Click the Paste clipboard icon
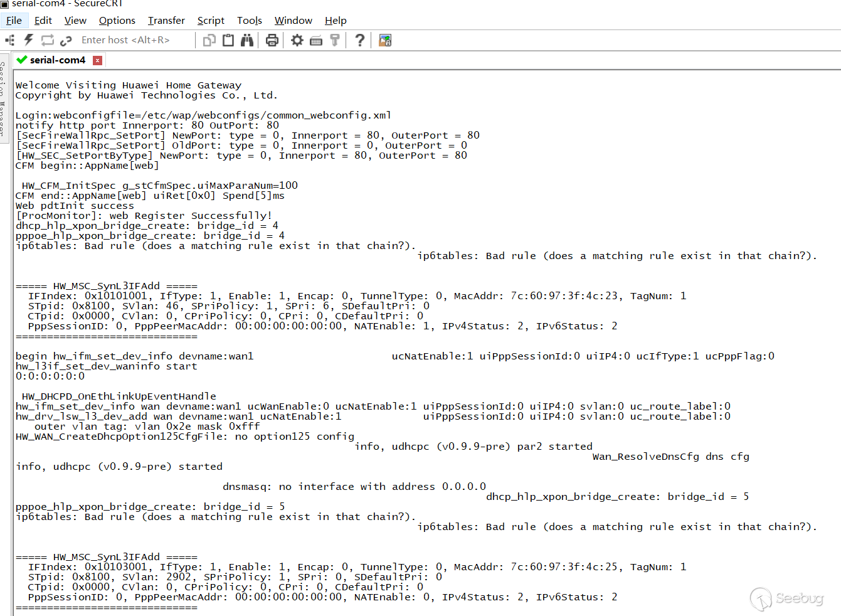The width and height of the screenshot is (841, 616). tap(228, 40)
